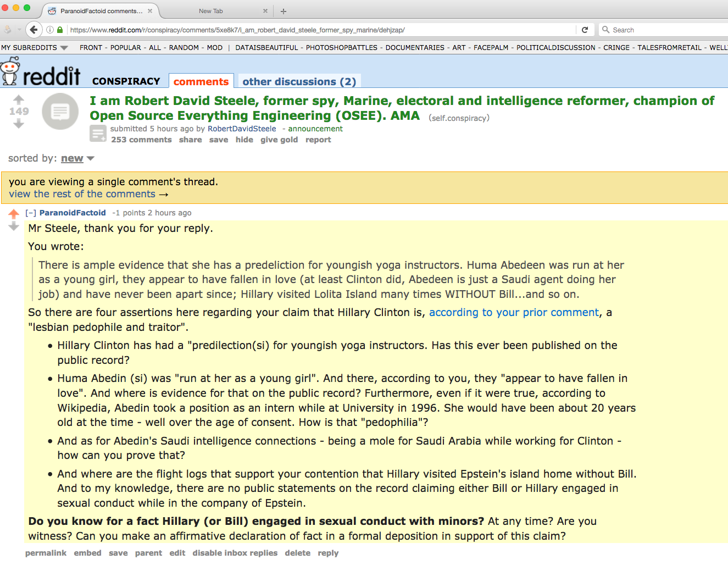Change comment sorting from new
The height and width of the screenshot is (565, 728).
point(77,158)
